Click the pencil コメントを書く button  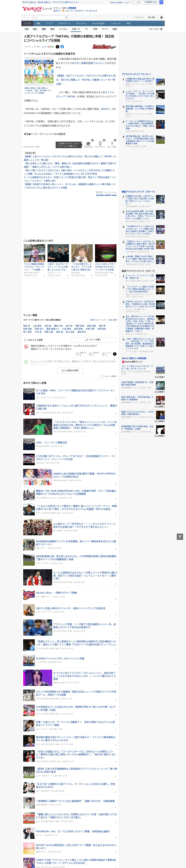coord(93,340)
